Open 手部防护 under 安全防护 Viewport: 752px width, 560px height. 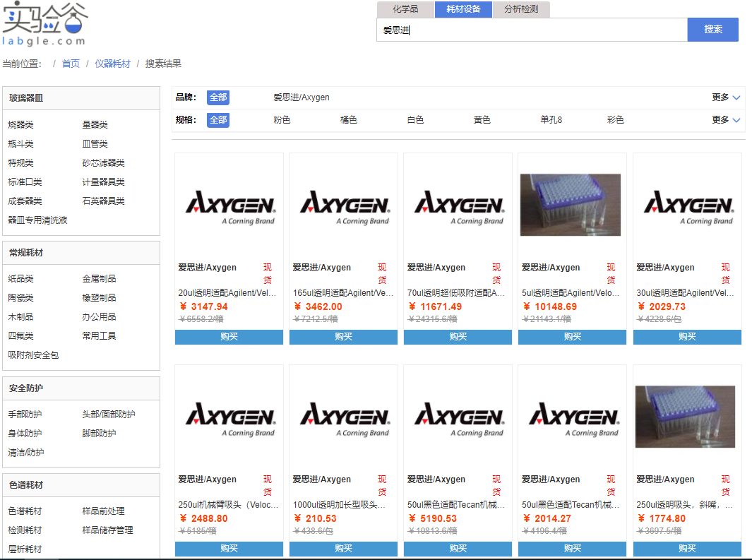click(25, 415)
